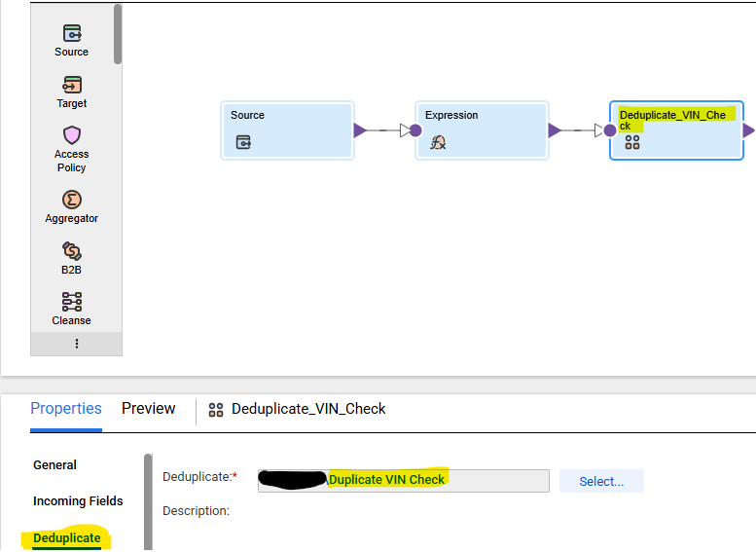
Task: Click the Deduplicate_VIN_Check heading text
Action: tap(308, 409)
